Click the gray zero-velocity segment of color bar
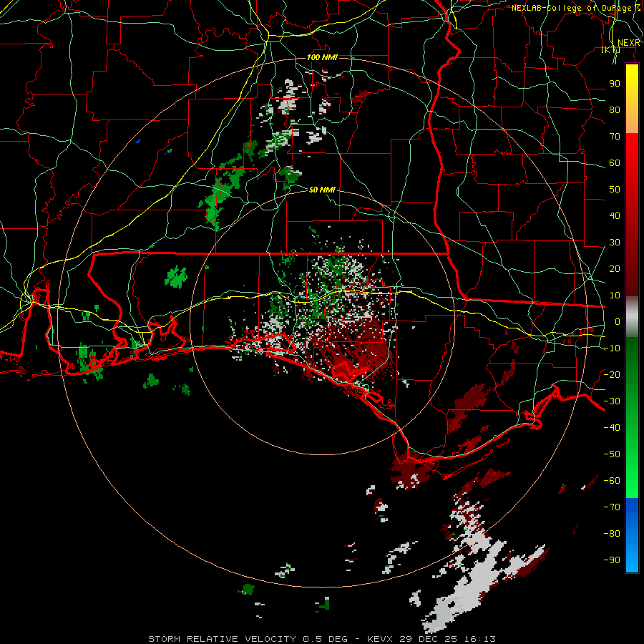Screen dimensions: 644x644 [632, 316]
